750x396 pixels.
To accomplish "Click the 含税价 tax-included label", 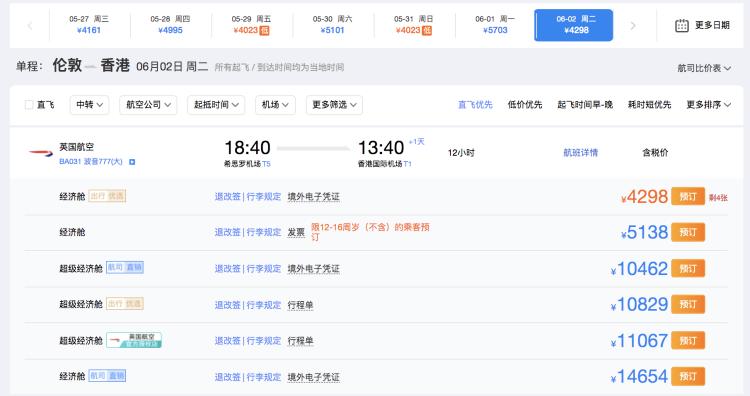I will (655, 153).
